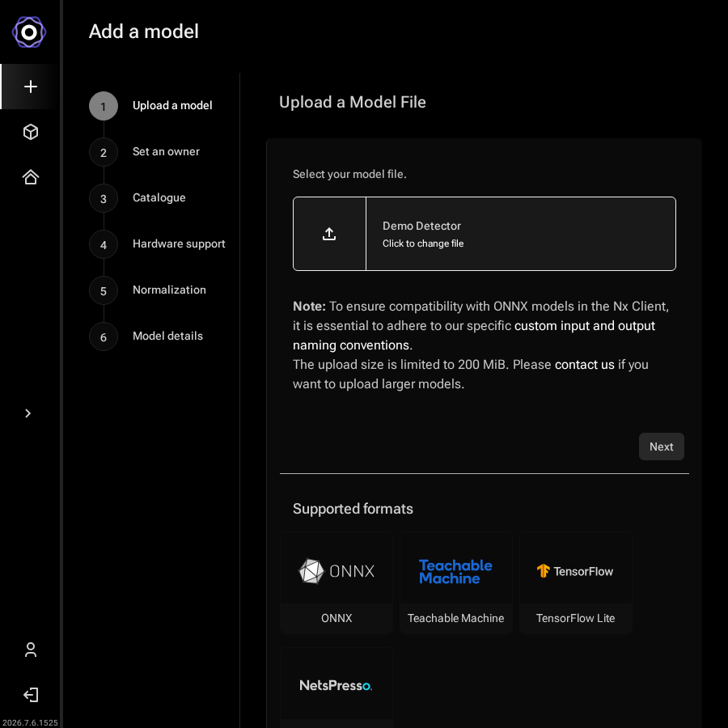Select step 2 Set an owner

145,152
